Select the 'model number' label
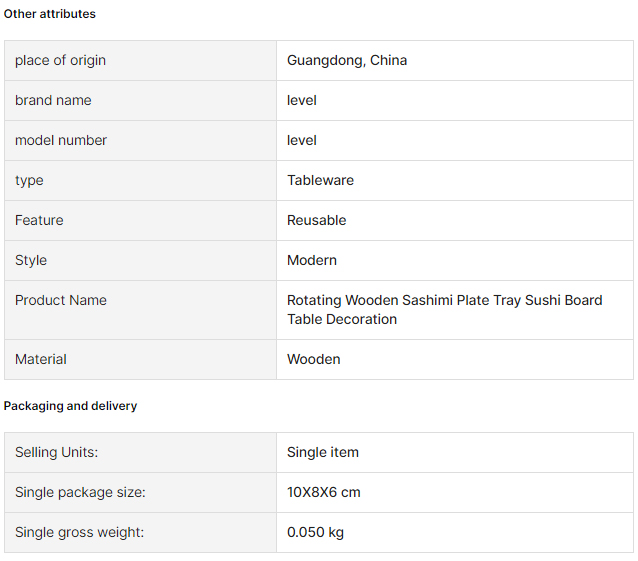Viewport: 638px width, 561px height. click(x=61, y=140)
